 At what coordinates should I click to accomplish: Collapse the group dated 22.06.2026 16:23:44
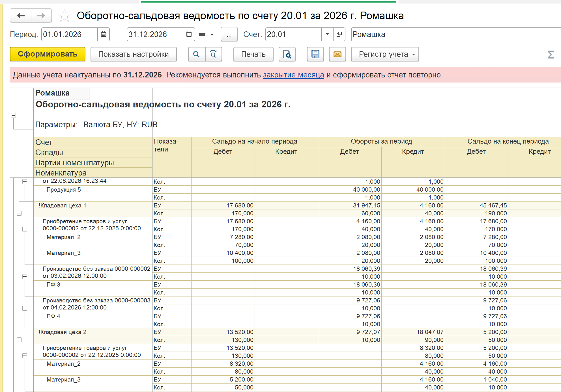tap(25, 182)
